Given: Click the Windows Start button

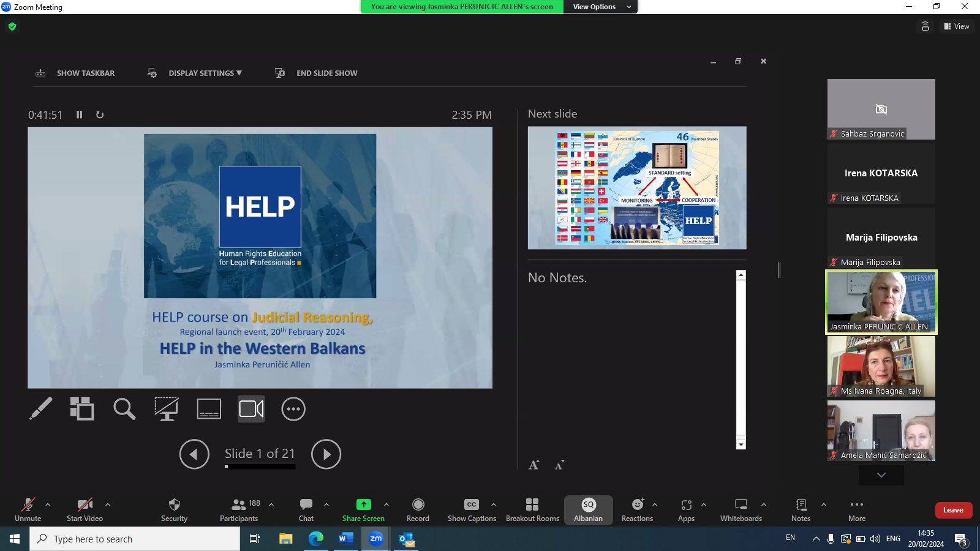Looking at the screenshot, I should pos(15,539).
